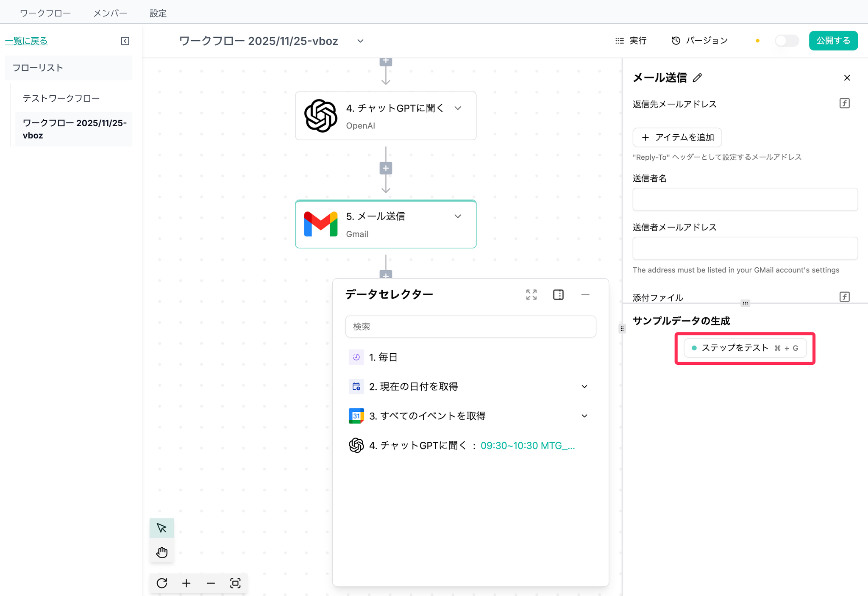Expand the データセレクター panel fullscreen
Viewport: 868px width, 596px height.
pos(531,294)
